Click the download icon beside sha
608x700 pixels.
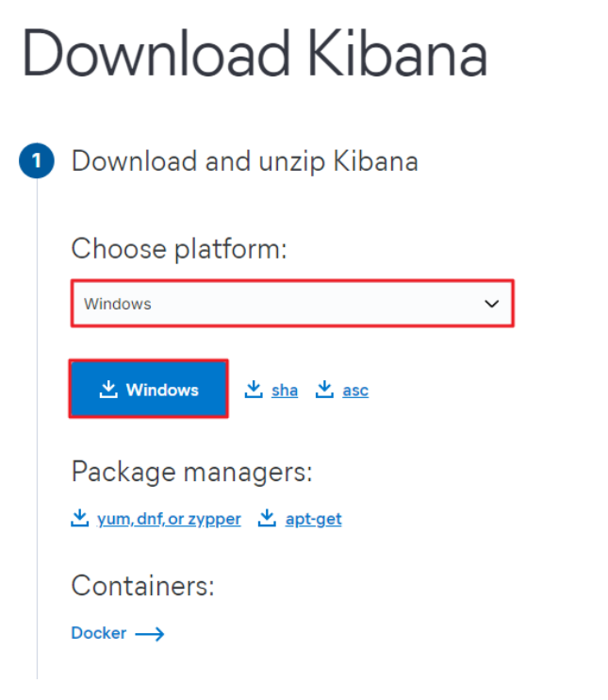254,390
